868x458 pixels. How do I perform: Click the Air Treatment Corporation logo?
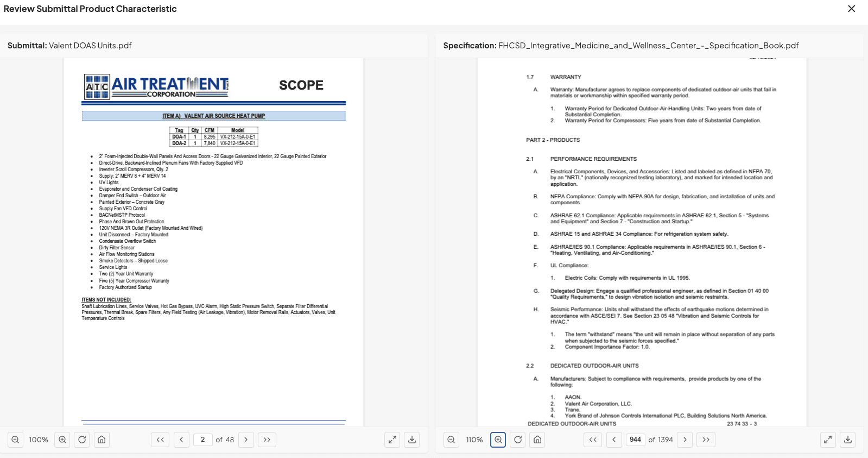156,86
